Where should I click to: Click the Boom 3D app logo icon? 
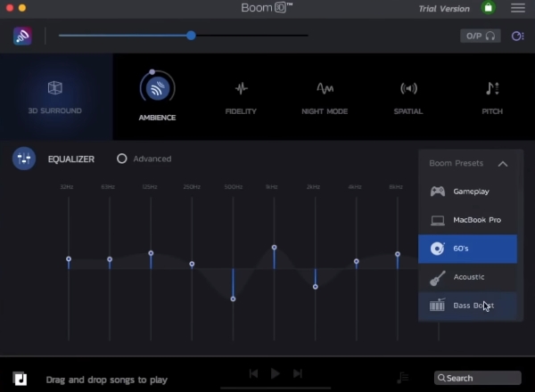pos(22,36)
